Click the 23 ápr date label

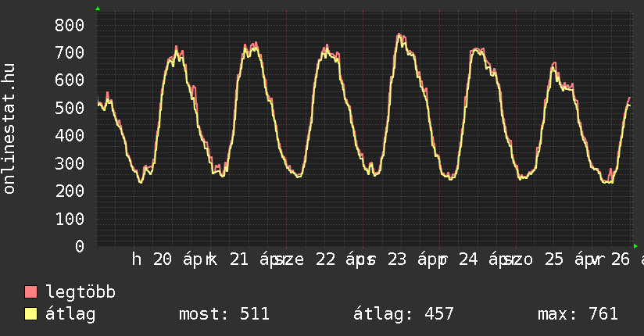(417, 259)
